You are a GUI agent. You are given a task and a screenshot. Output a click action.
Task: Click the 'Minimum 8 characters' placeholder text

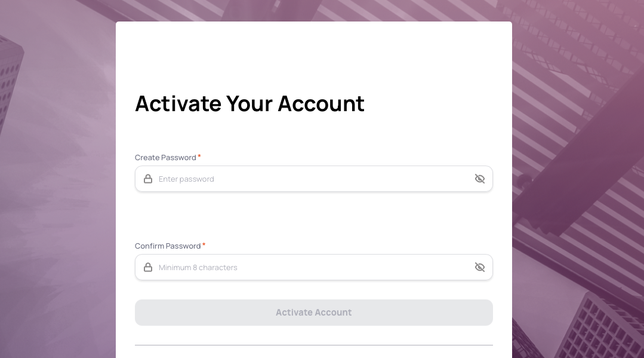[198, 268]
